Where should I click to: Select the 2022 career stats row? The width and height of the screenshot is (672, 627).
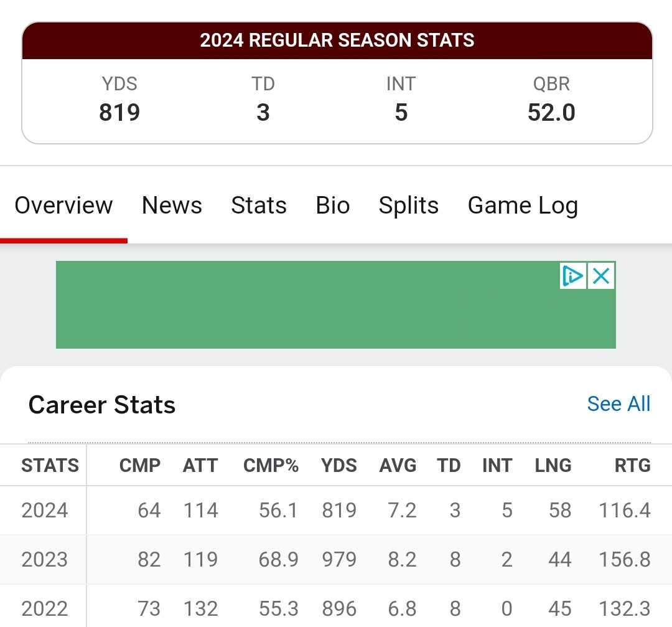[336, 608]
